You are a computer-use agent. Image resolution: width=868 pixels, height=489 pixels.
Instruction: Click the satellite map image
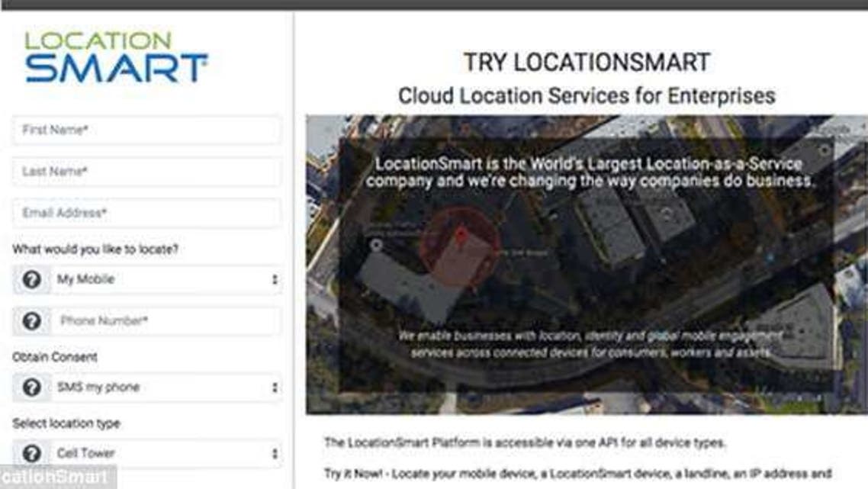(587, 264)
